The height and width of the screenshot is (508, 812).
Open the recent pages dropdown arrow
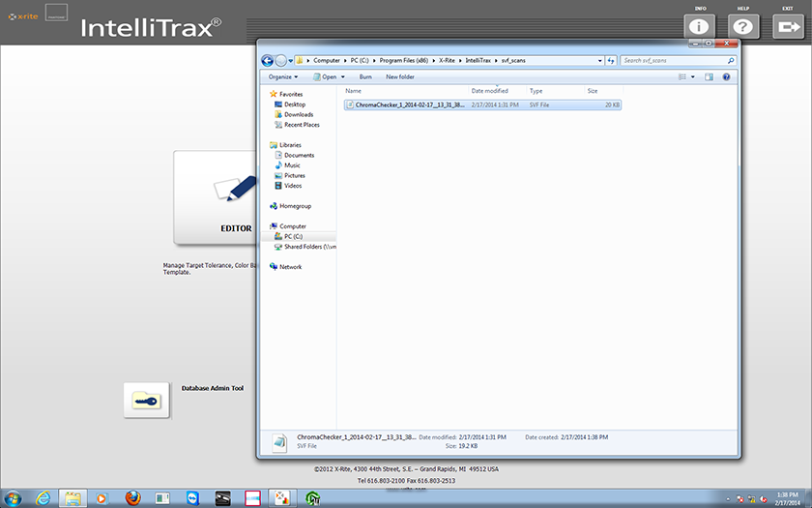tap(291, 61)
